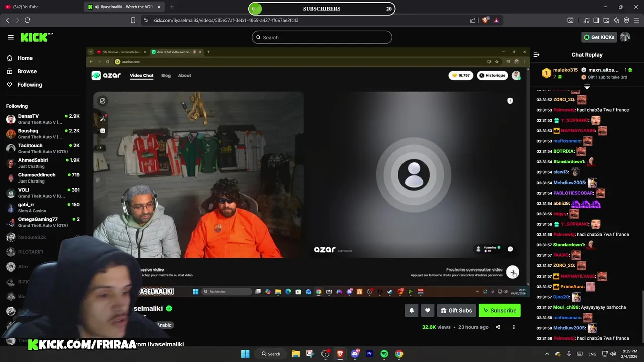Select the ilyaselmaliki Kick tab
The width and height of the screenshot is (644, 362).
coord(124,7)
